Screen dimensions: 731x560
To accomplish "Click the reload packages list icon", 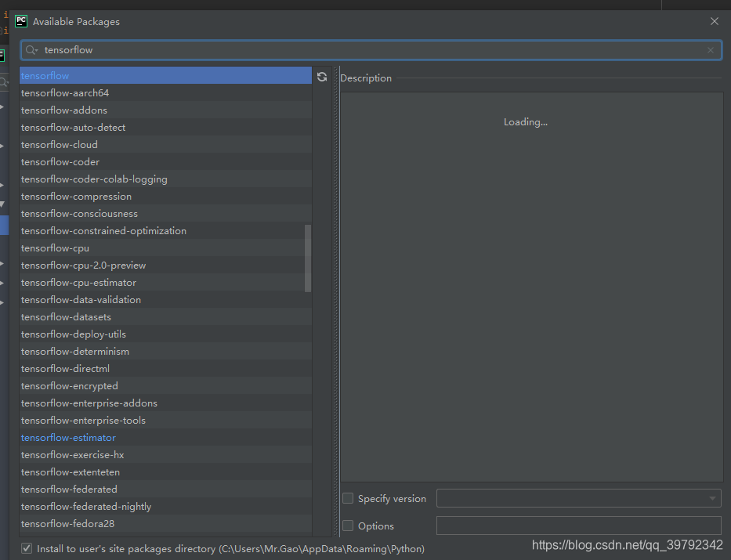I will (322, 77).
